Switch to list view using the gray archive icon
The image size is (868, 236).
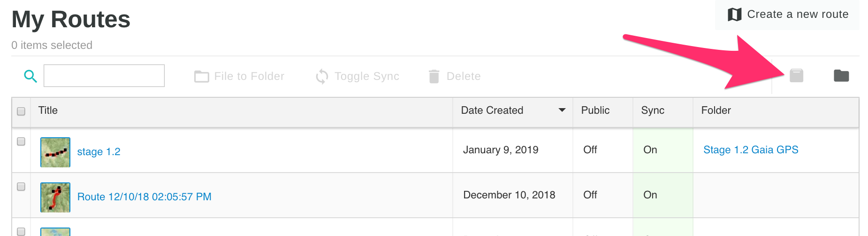(796, 75)
